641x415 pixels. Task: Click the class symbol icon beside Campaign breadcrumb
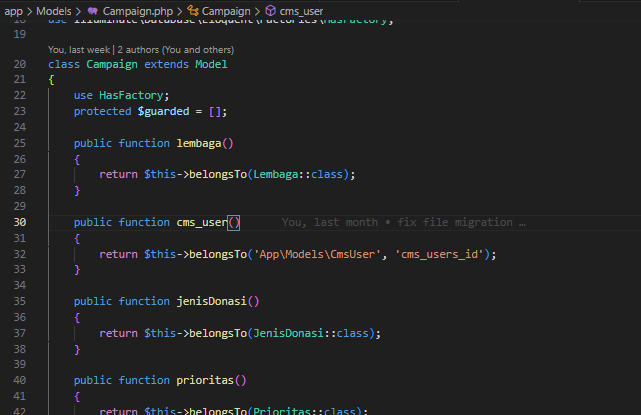(x=193, y=11)
